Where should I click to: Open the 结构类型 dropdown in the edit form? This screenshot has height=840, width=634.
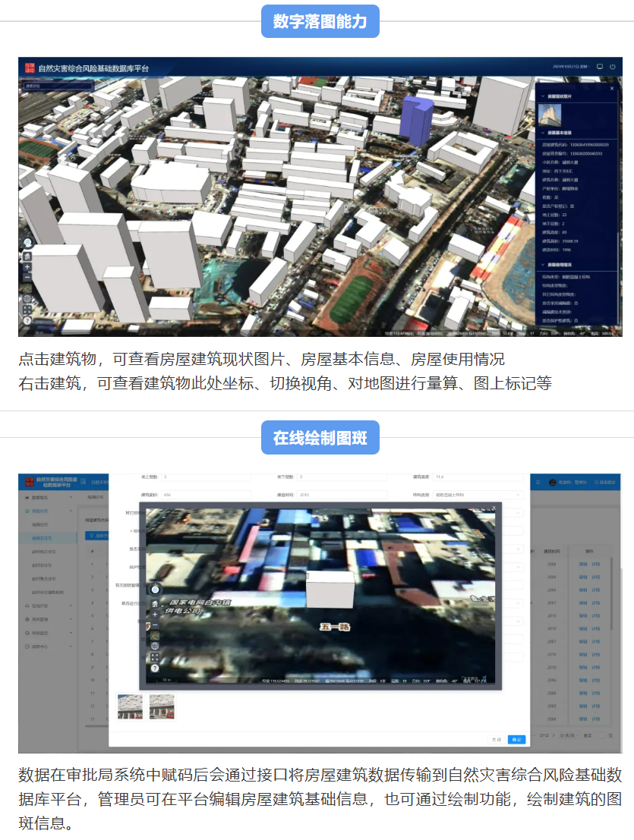(x=478, y=495)
